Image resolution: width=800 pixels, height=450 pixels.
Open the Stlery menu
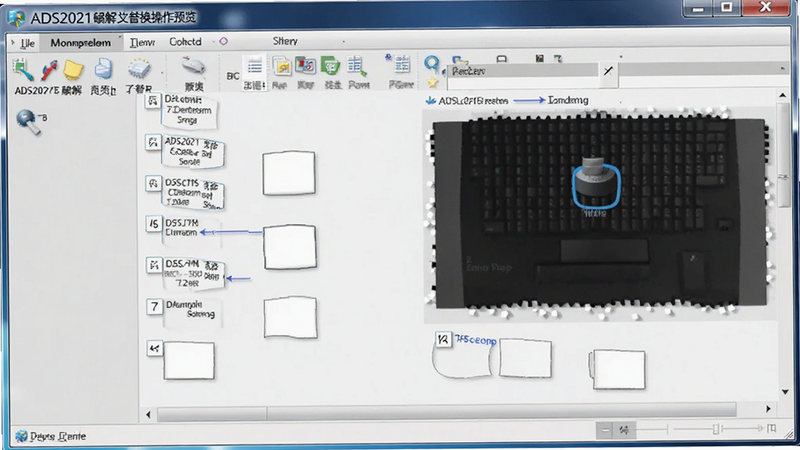point(285,41)
